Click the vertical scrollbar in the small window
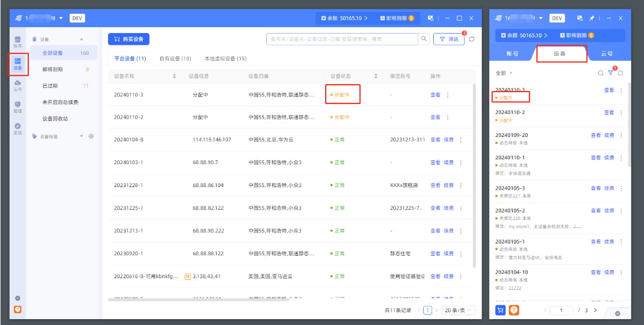Viewport: 644px width, 325px height. click(629, 125)
